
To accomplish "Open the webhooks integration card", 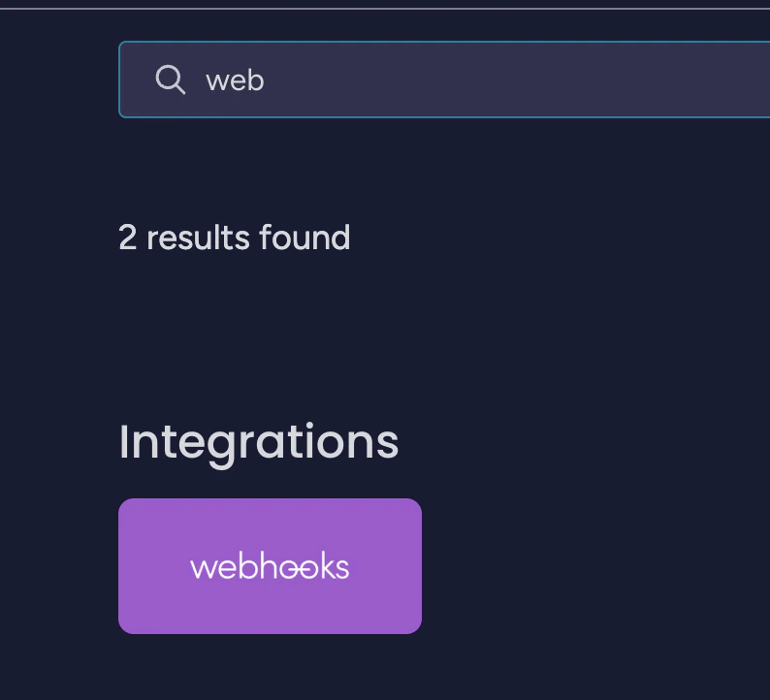I will coord(270,566).
